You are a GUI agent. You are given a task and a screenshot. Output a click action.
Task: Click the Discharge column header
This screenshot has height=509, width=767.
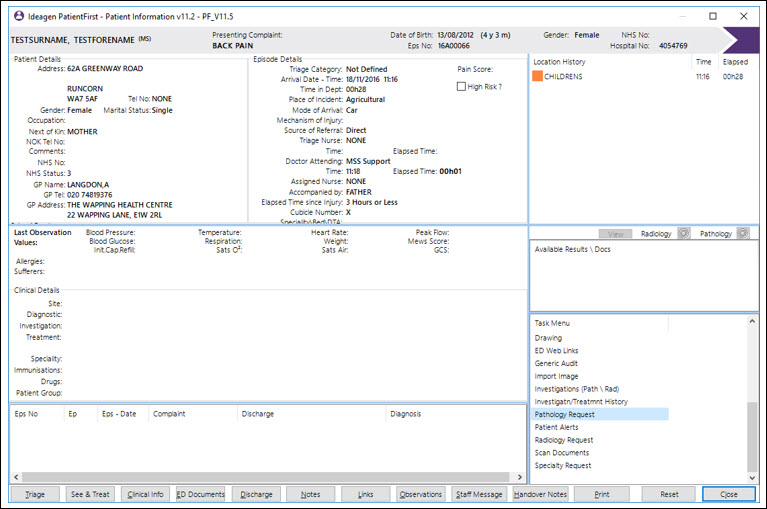click(258, 414)
